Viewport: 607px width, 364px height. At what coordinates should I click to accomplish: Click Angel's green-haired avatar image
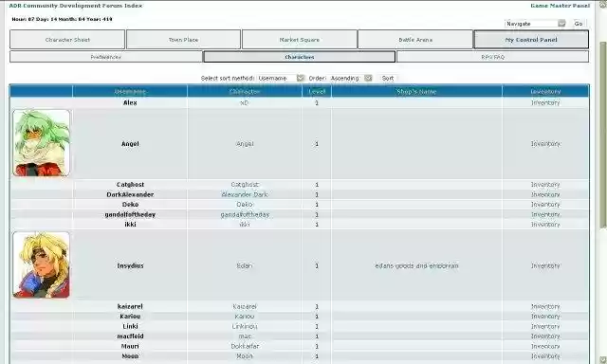pyautogui.click(x=41, y=143)
